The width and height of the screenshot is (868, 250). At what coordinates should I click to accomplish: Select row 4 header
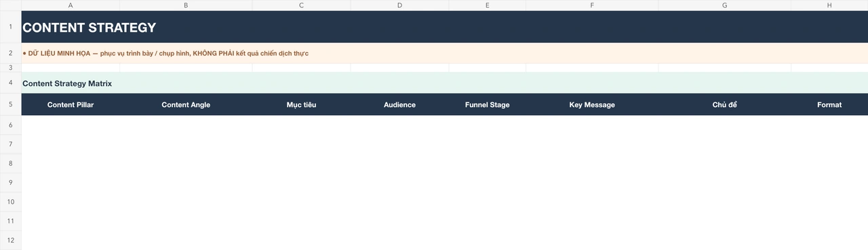[11, 83]
